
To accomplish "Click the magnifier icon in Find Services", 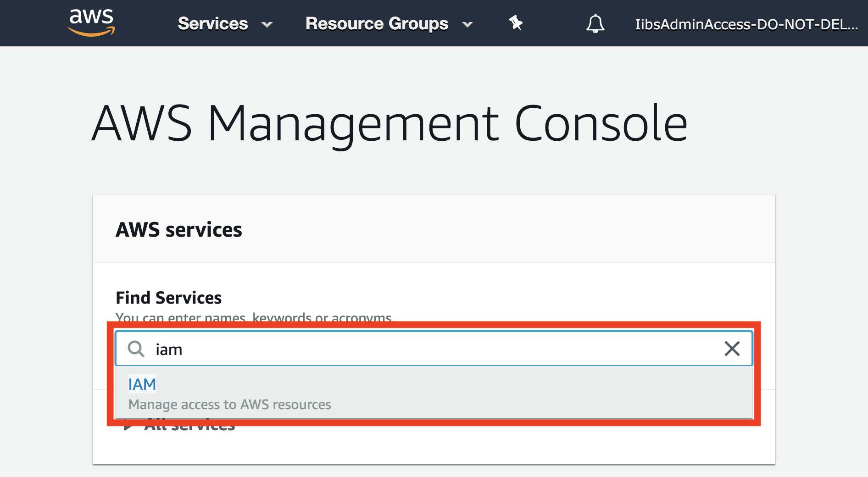I will [x=136, y=349].
